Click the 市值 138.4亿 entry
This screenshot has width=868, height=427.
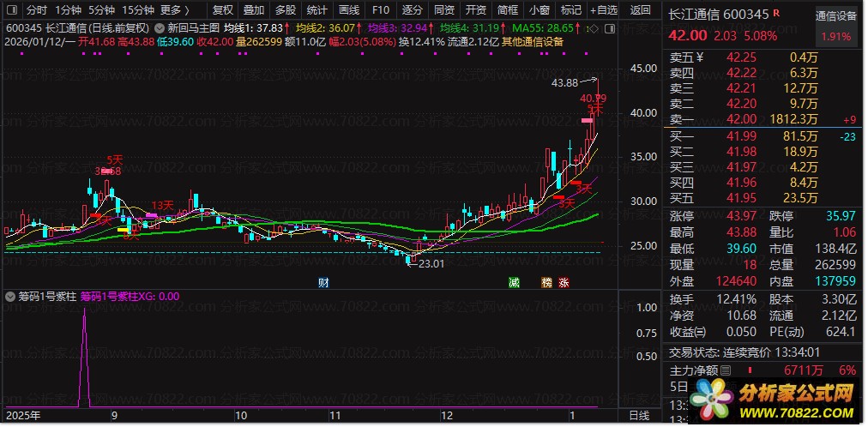(812, 249)
